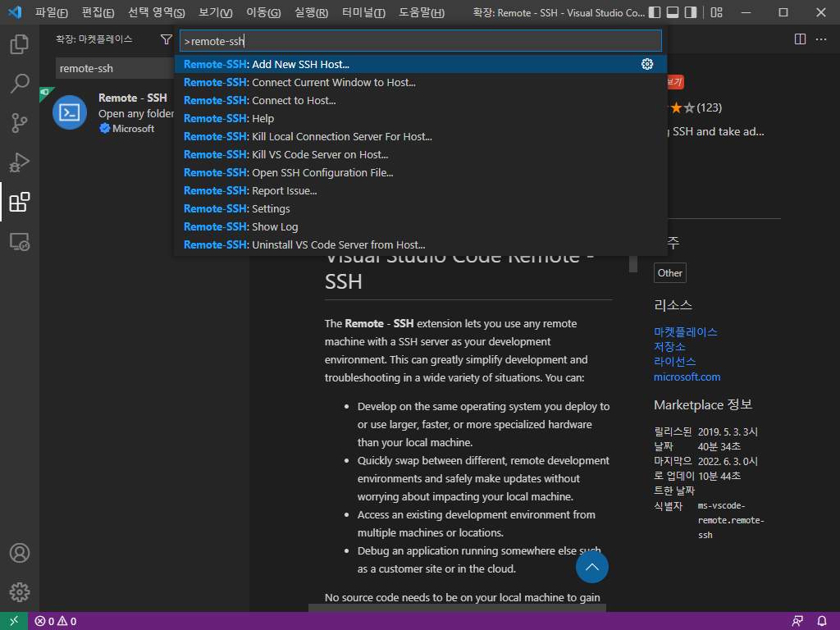Open the notifications bell icon

click(822, 622)
